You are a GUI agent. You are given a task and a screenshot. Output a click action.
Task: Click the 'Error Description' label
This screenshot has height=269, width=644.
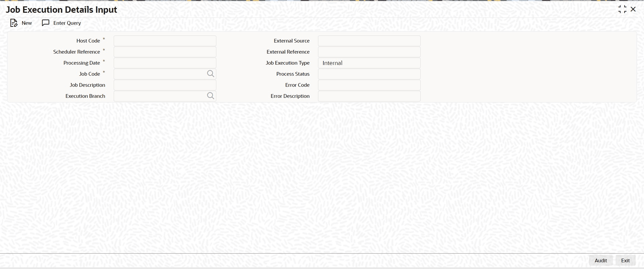click(x=290, y=96)
